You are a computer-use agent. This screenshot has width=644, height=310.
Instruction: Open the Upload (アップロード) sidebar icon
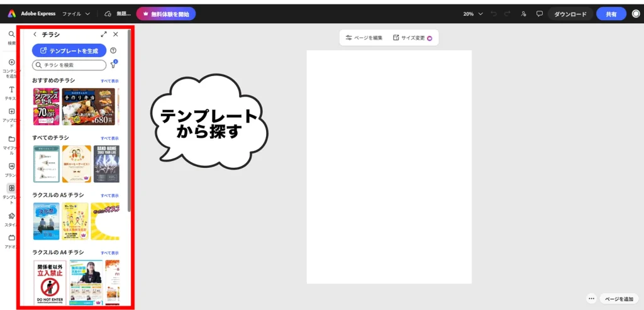coord(11,112)
